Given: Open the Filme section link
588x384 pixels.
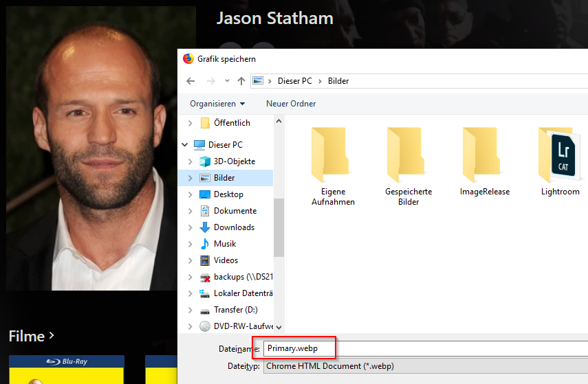Looking at the screenshot, I should pos(31,337).
